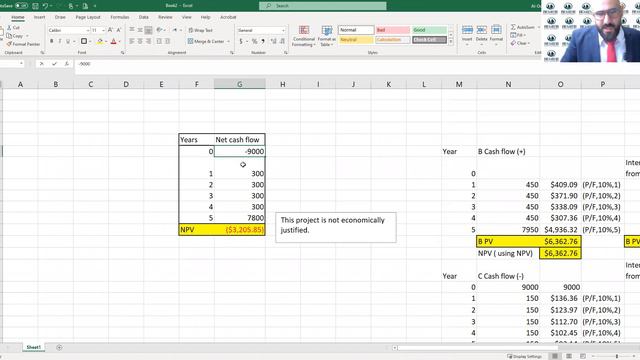
Task: Click the Undo arrow icon
Action: tap(45, 6)
